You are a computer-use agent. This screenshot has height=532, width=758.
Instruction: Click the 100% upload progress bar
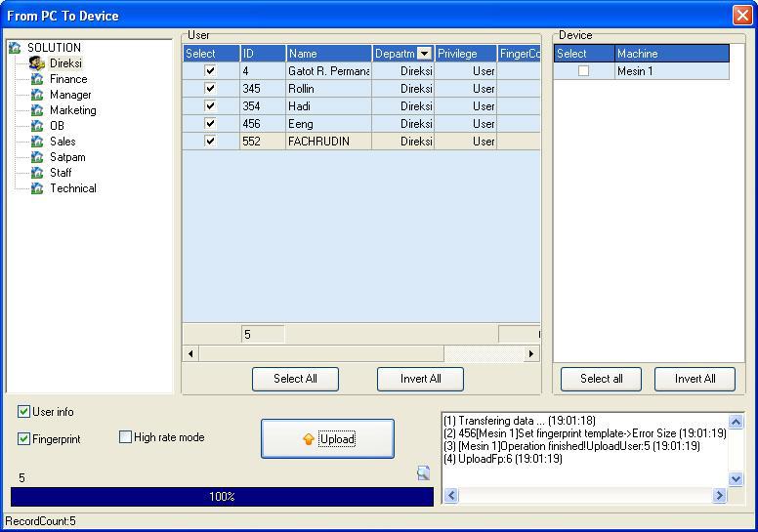222,497
